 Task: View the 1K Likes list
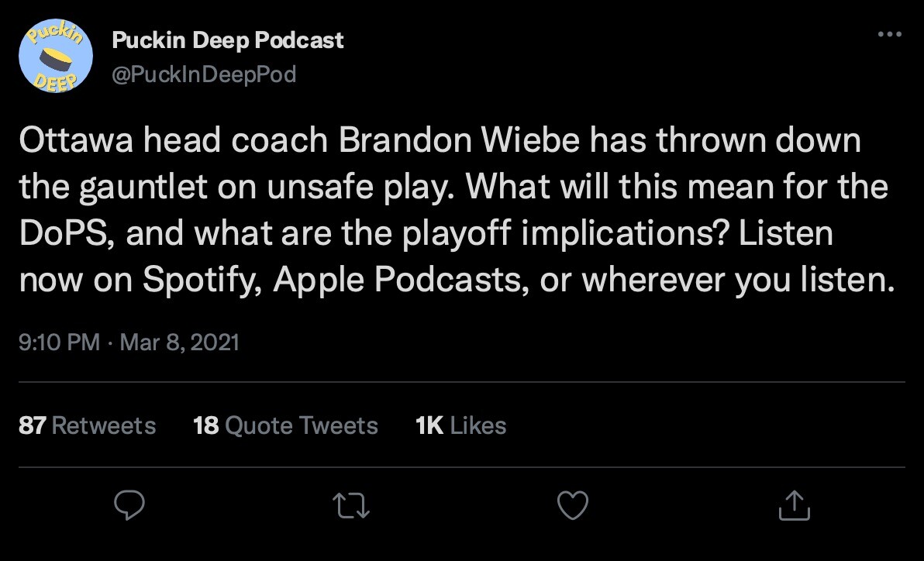pos(460,425)
